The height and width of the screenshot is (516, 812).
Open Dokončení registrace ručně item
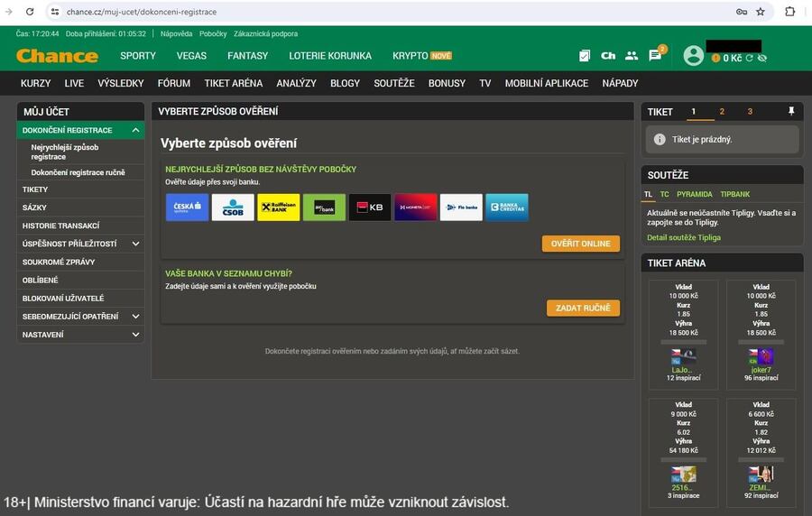point(80,172)
